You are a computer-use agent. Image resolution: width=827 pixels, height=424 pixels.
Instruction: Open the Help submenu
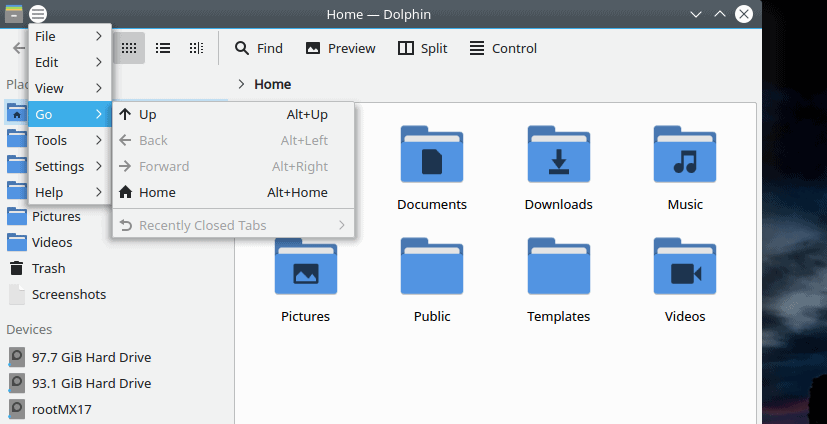[70, 192]
